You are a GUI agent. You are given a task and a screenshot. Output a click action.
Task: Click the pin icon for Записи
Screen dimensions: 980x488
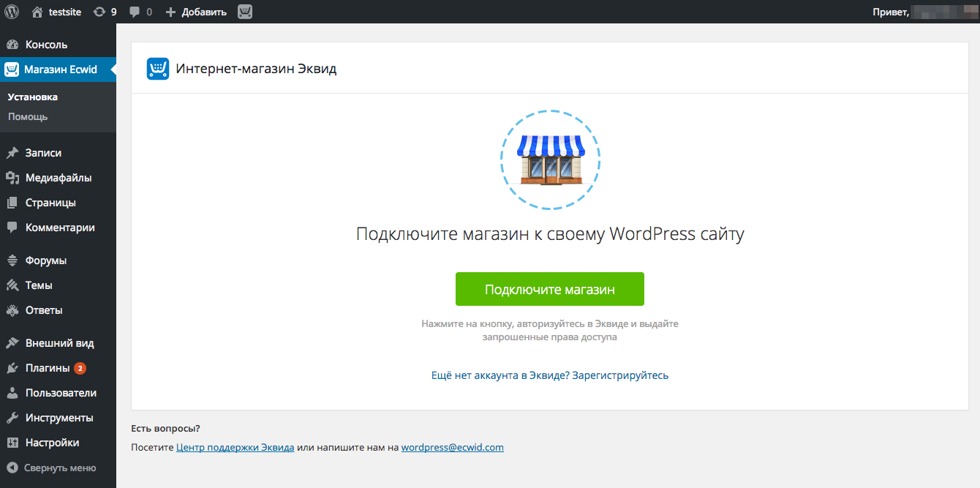click(12, 153)
